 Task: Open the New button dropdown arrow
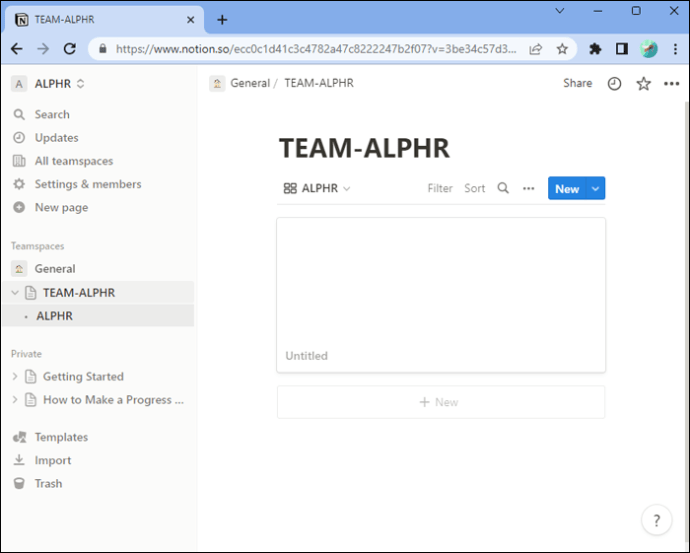595,188
